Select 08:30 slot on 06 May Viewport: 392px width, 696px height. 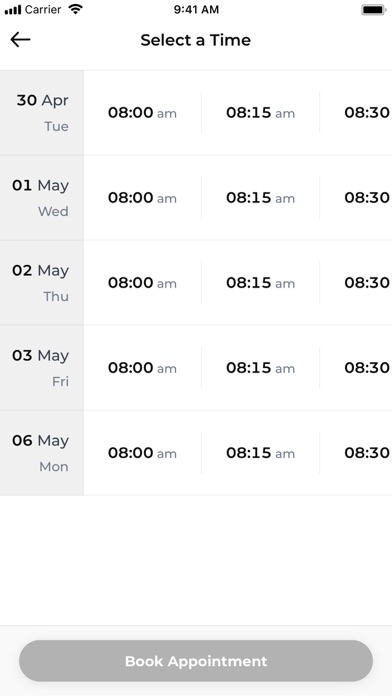click(356, 453)
